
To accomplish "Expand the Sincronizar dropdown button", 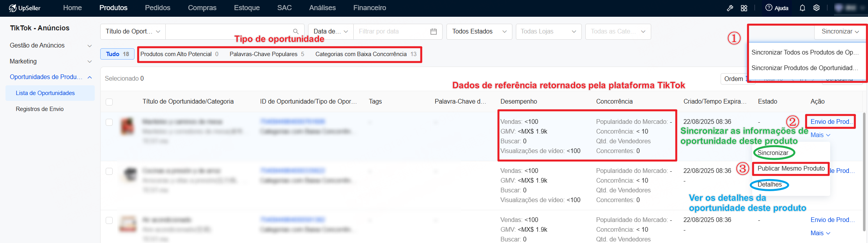I will [840, 32].
